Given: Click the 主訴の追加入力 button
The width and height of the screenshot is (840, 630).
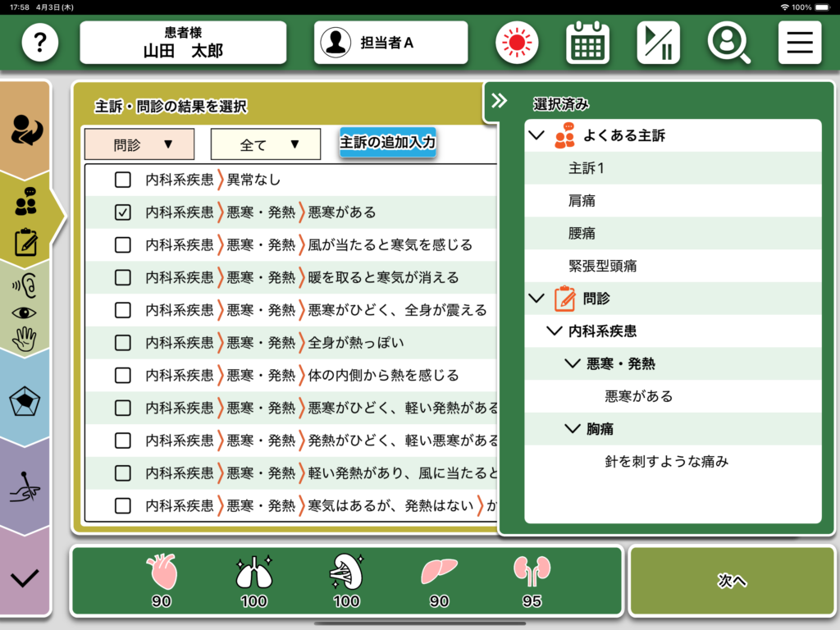Looking at the screenshot, I should (x=387, y=142).
